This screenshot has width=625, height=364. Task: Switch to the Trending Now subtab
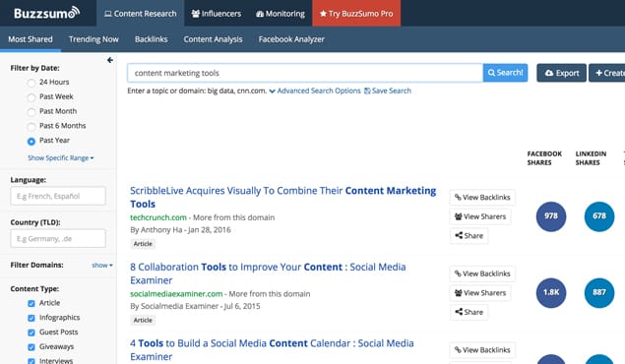coord(94,39)
